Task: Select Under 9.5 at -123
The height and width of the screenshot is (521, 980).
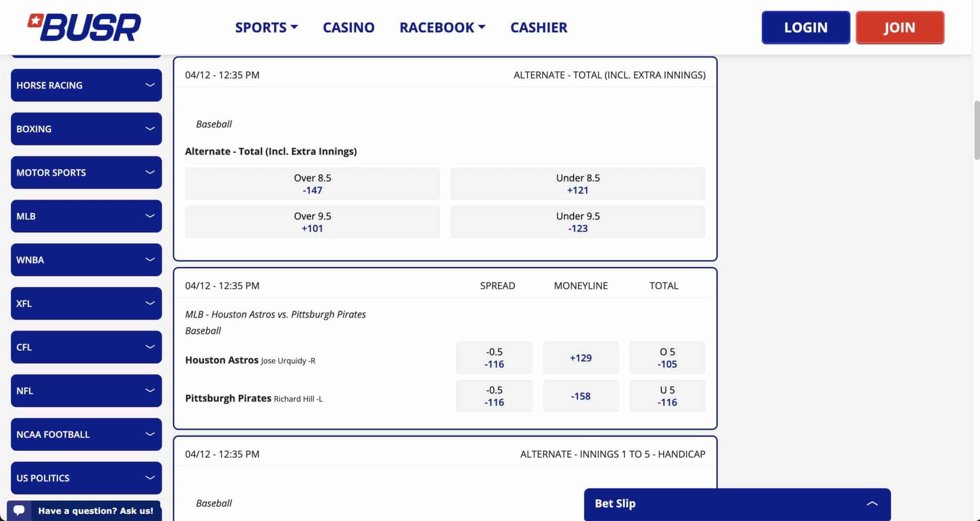Action: pyautogui.click(x=578, y=222)
